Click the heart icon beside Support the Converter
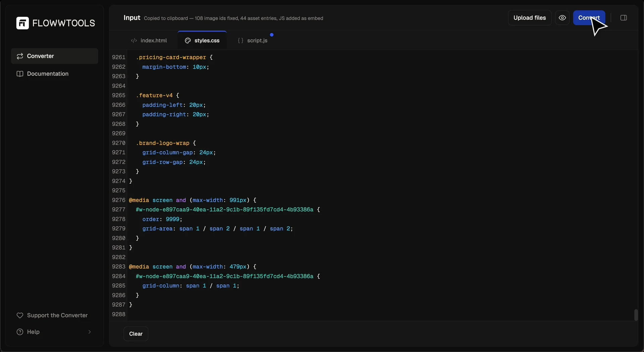 20,315
